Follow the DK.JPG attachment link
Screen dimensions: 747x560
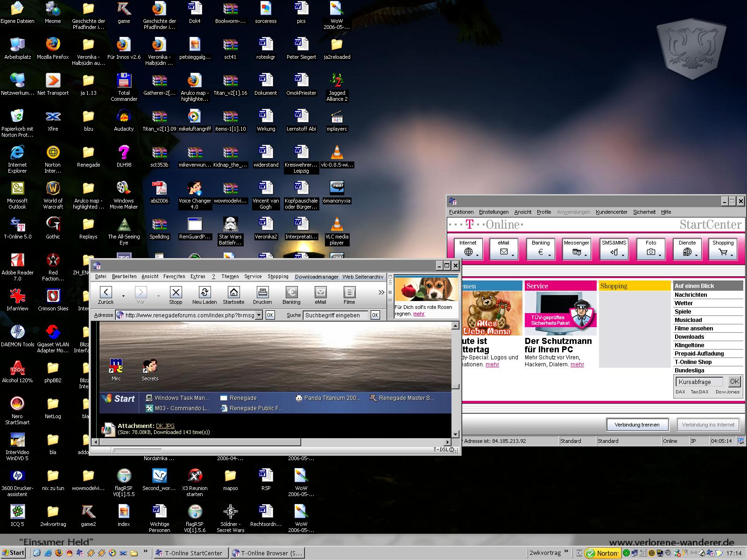(x=165, y=426)
